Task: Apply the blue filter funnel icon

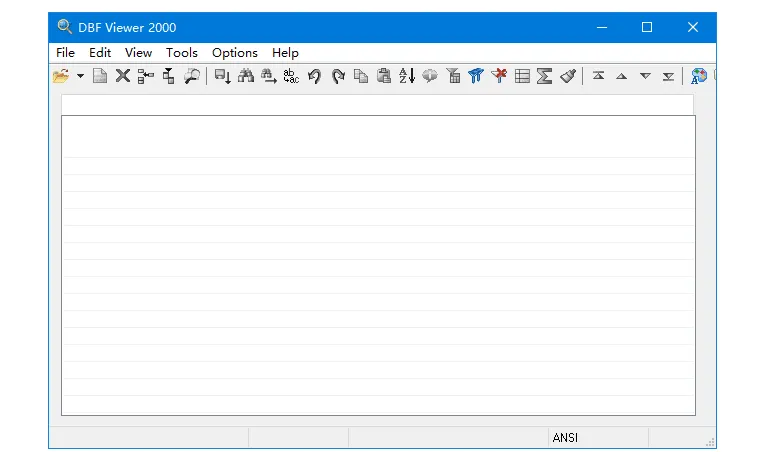Action: (476, 76)
